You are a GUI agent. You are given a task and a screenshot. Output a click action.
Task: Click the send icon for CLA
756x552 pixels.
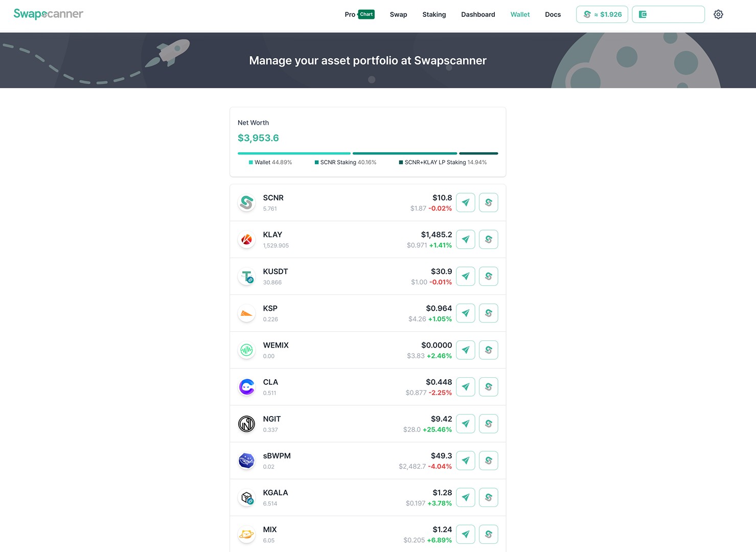(466, 387)
